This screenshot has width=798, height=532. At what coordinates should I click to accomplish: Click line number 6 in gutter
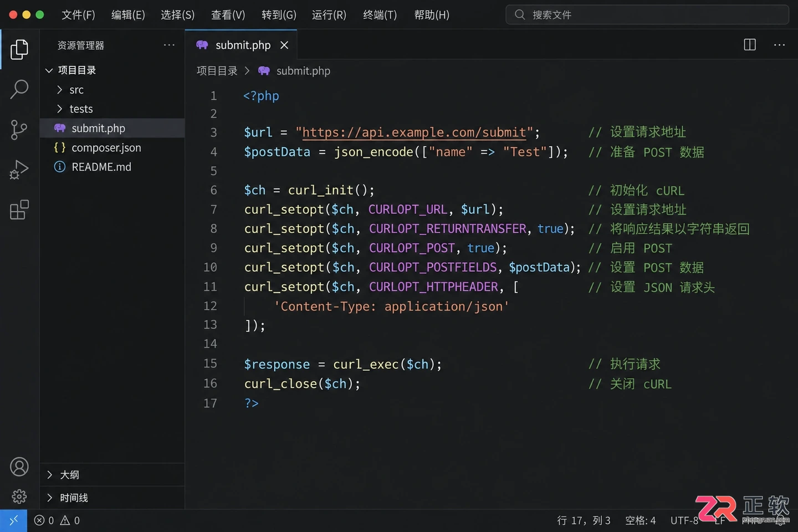(213, 190)
